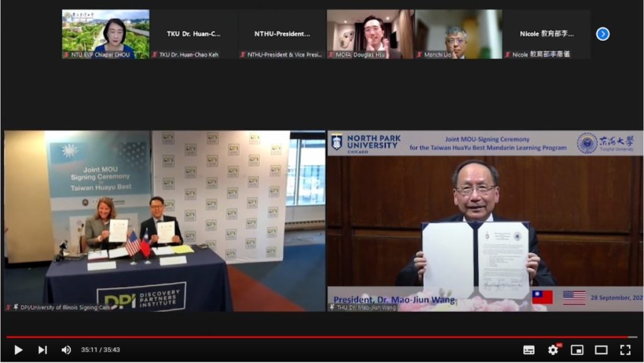
Task: Click DPI/University of Illinois Signing Cam feed
Action: 165,221
